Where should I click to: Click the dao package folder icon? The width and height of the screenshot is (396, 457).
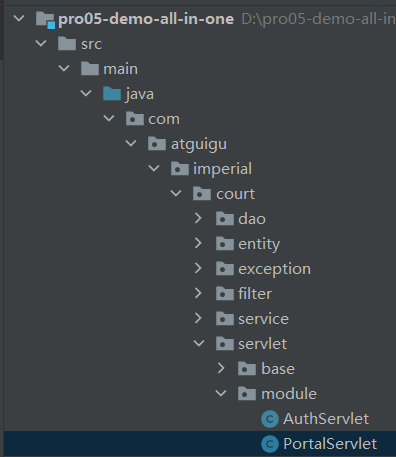pos(225,219)
